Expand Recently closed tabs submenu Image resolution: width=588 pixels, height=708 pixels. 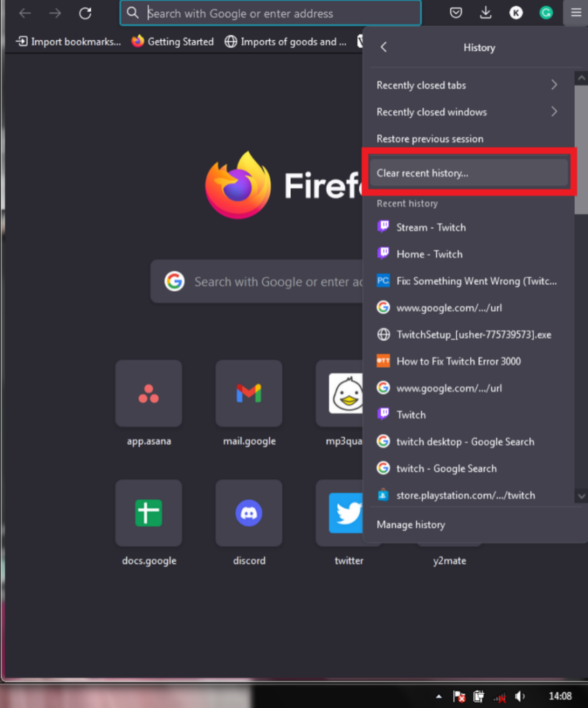[x=468, y=85]
